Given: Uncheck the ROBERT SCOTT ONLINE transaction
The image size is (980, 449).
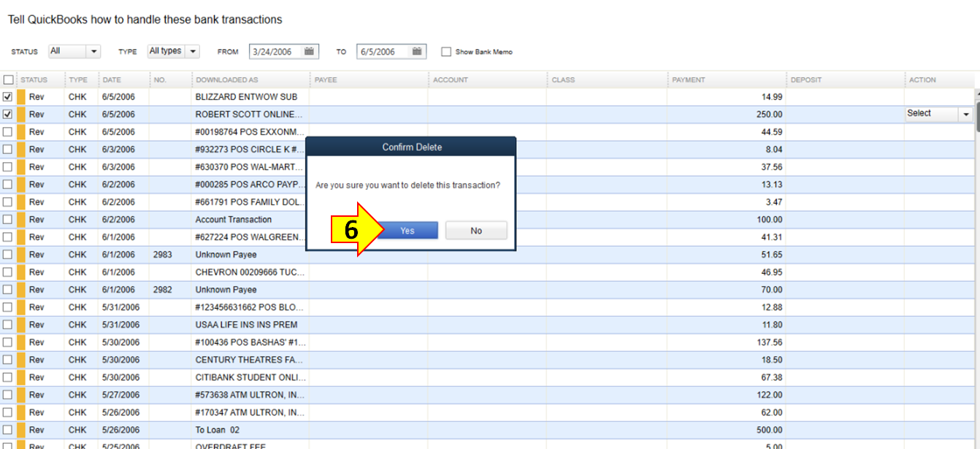Looking at the screenshot, I should tap(8, 114).
